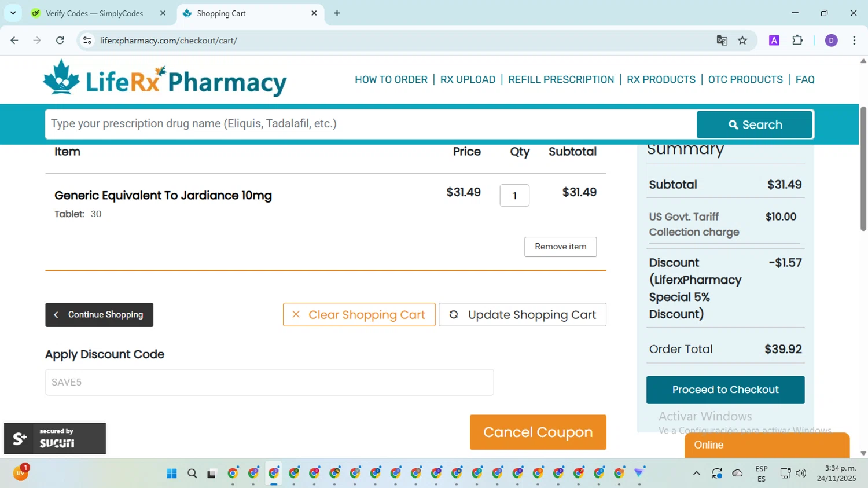The height and width of the screenshot is (488, 868).
Task: Open the Extensions puzzle icon
Action: (797, 41)
